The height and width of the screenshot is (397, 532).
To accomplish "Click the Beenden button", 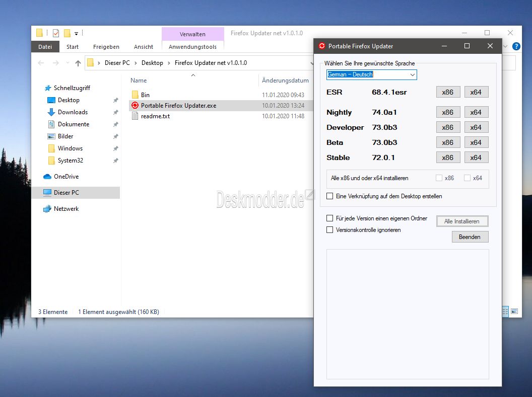I will 470,237.
